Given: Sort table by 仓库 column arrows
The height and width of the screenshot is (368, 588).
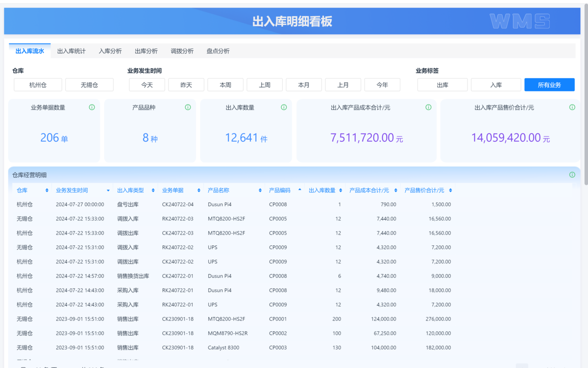Looking at the screenshot, I should pos(47,190).
